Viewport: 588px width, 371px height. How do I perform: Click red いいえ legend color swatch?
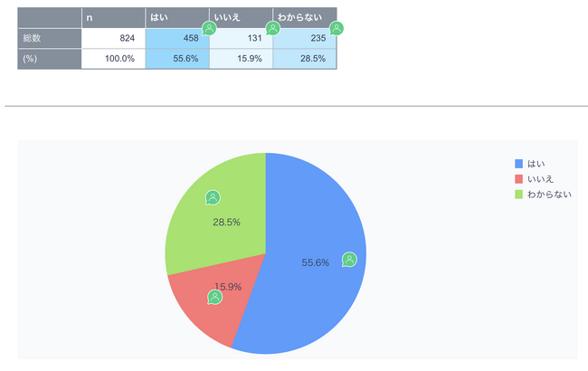point(518,179)
